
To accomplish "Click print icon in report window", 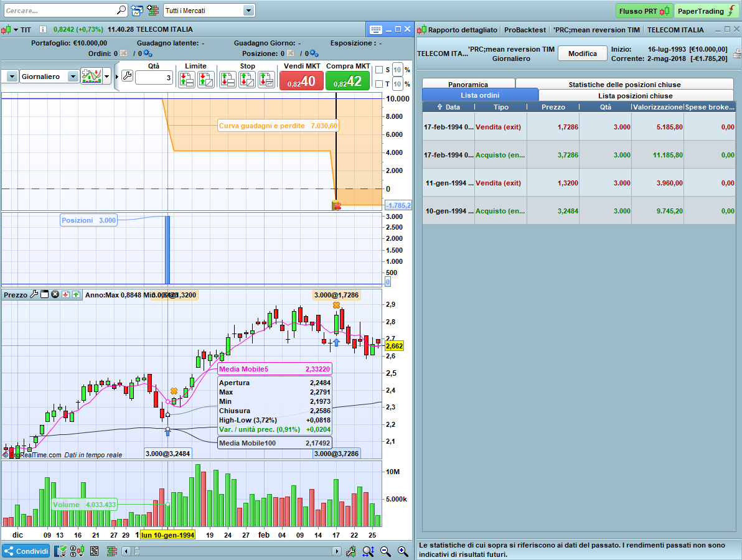I will (x=738, y=54).
